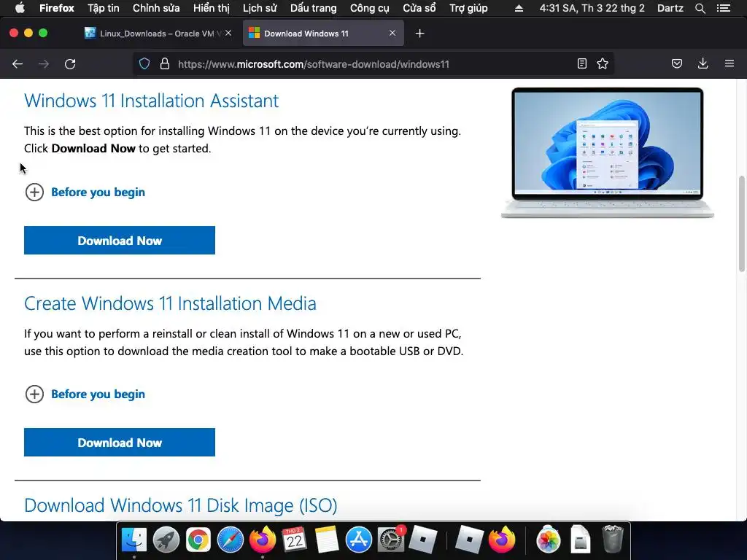Image resolution: width=747 pixels, height=560 pixels.
Task: Close the Linux_Downloads tab
Action: pyautogui.click(x=228, y=33)
